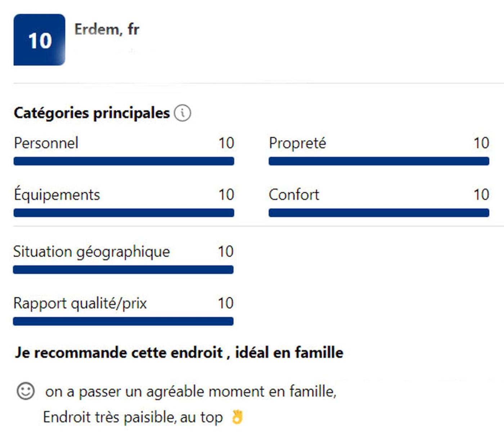The width and height of the screenshot is (504, 444).
Task: Click the Rapport qualité/prix rating bar
Action: (123, 321)
